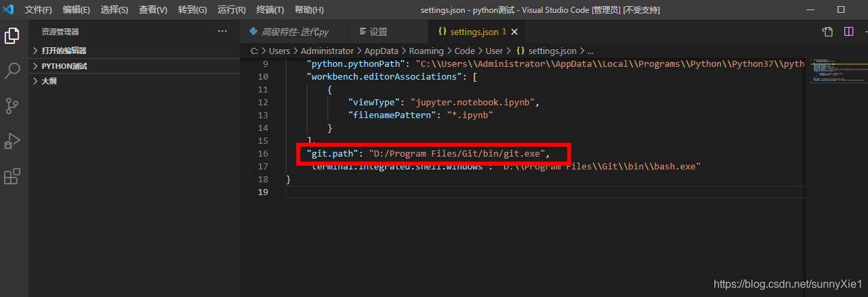Click the settings list icon on 设置 tab

pyautogui.click(x=363, y=32)
